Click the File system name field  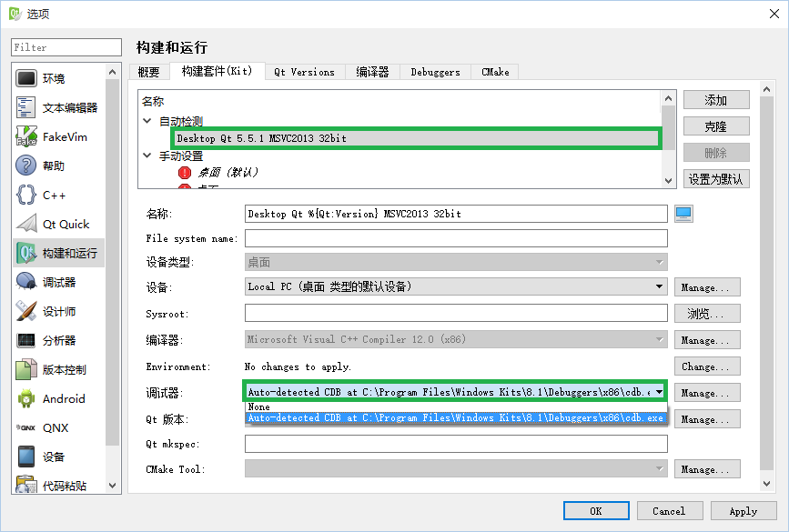pyautogui.click(x=456, y=238)
